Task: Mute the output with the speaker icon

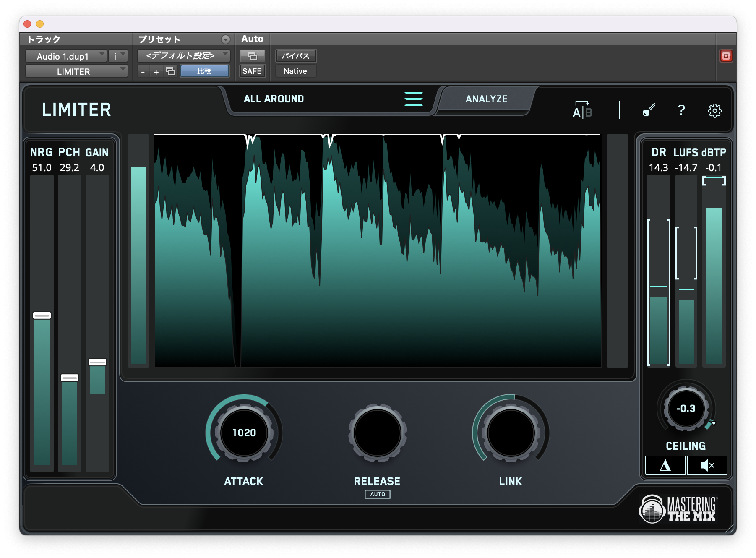Action: (x=707, y=465)
